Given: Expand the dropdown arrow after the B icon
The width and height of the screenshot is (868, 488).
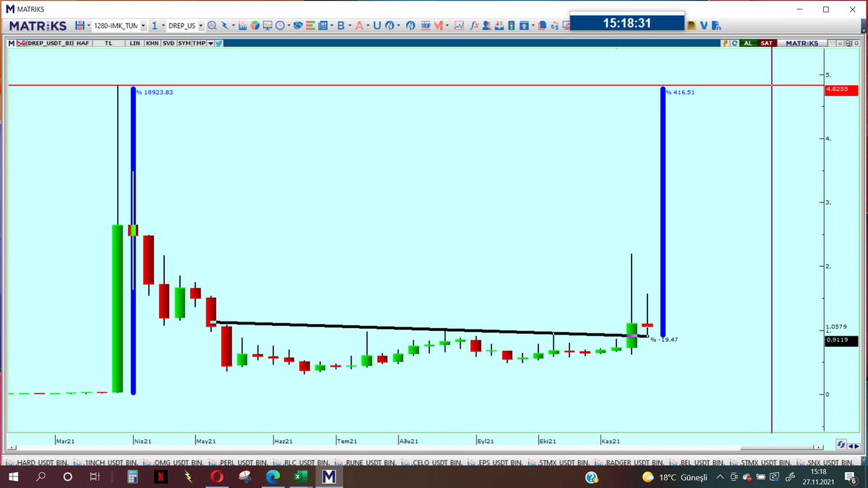Looking at the screenshot, I should coord(350,25).
